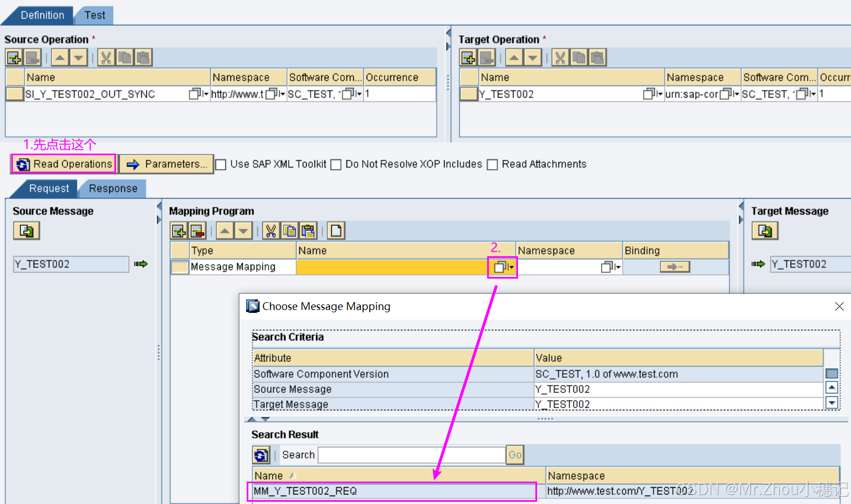Check Do Not Resolve XOP Includes
Viewport: 851px width, 504px height.
[335, 164]
